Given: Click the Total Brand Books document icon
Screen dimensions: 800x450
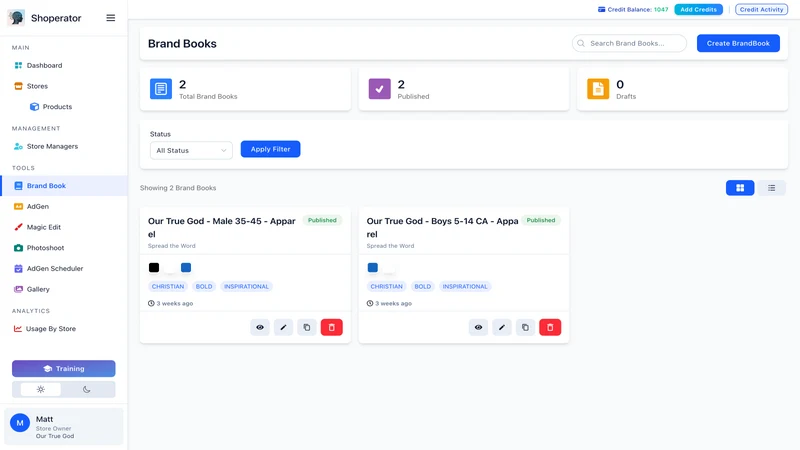Looking at the screenshot, I should click(x=161, y=89).
